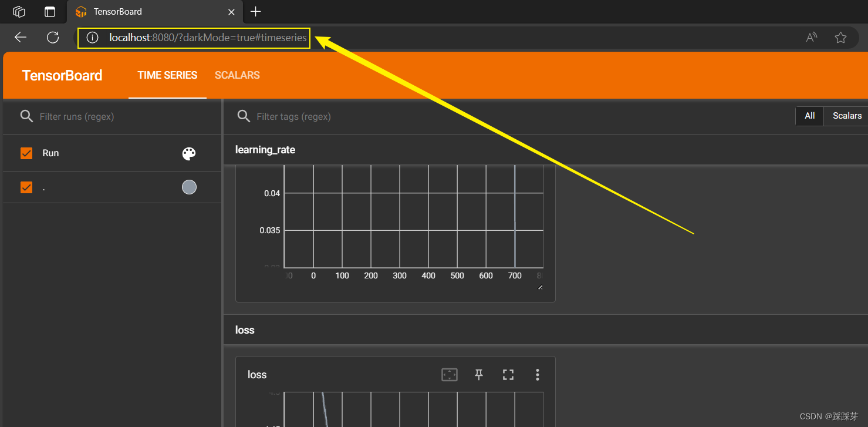Click the 'Run' column header text
Viewport: 868px width, 427px height.
(x=50, y=153)
